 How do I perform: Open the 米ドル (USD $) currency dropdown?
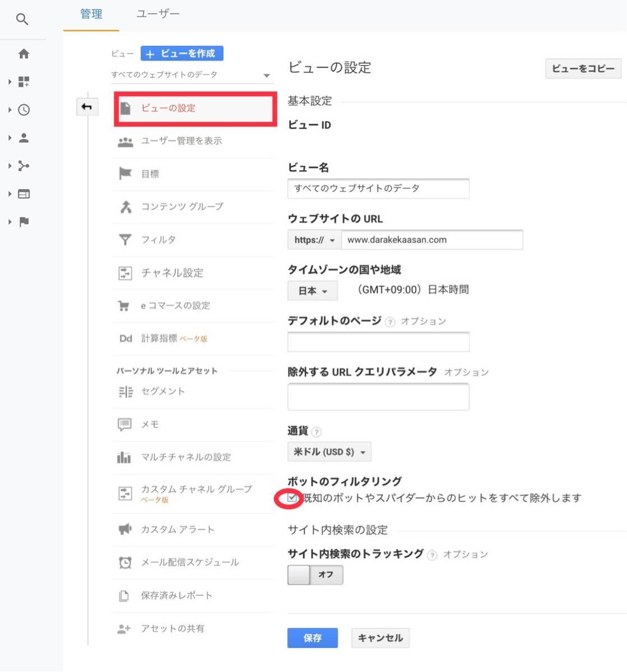click(329, 452)
